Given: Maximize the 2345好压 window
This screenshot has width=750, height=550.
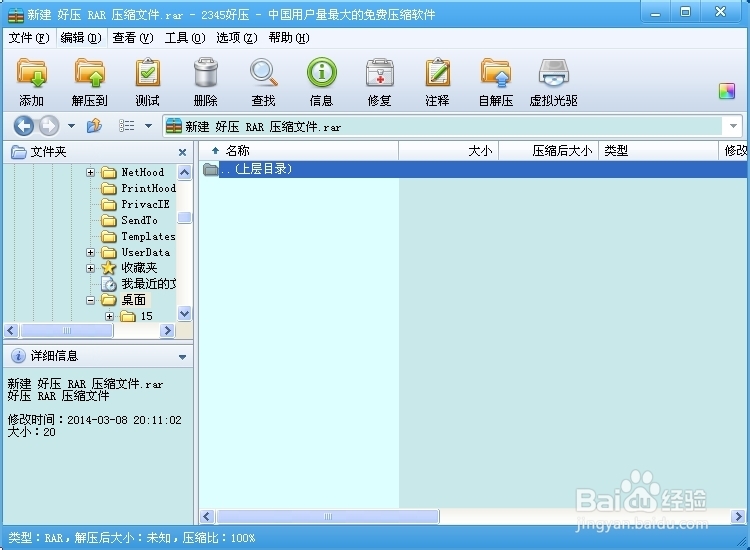Looking at the screenshot, I should coord(685,13).
